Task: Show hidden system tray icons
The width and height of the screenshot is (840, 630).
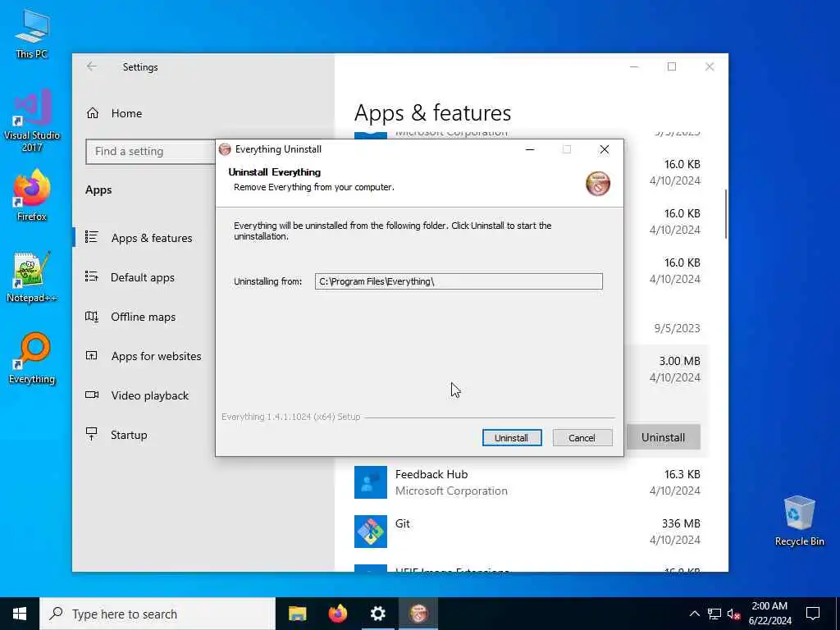Action: click(x=694, y=614)
